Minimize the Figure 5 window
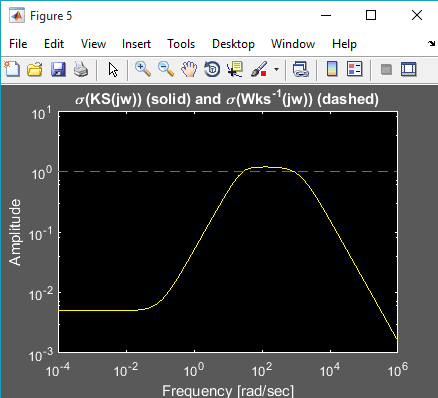The width and height of the screenshot is (438, 398). point(326,15)
